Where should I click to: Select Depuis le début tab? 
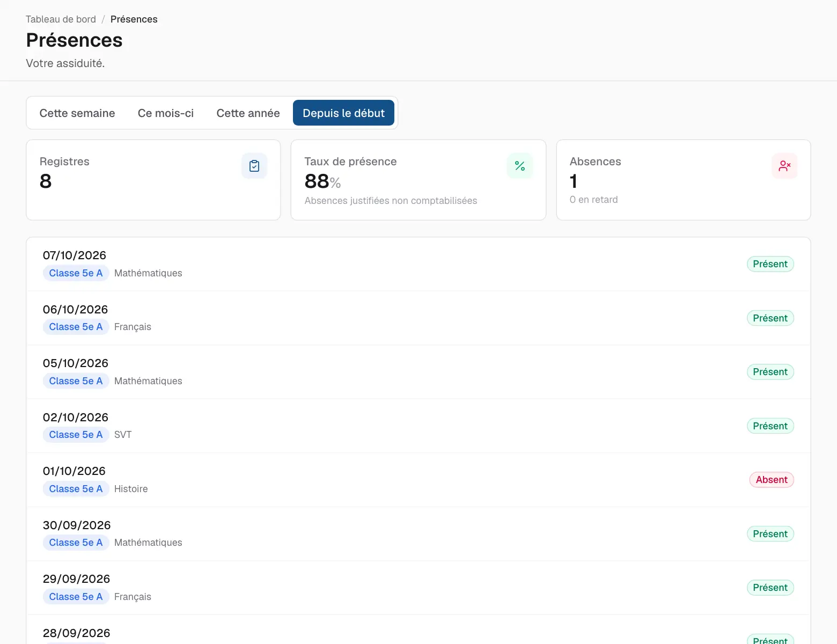pos(343,113)
